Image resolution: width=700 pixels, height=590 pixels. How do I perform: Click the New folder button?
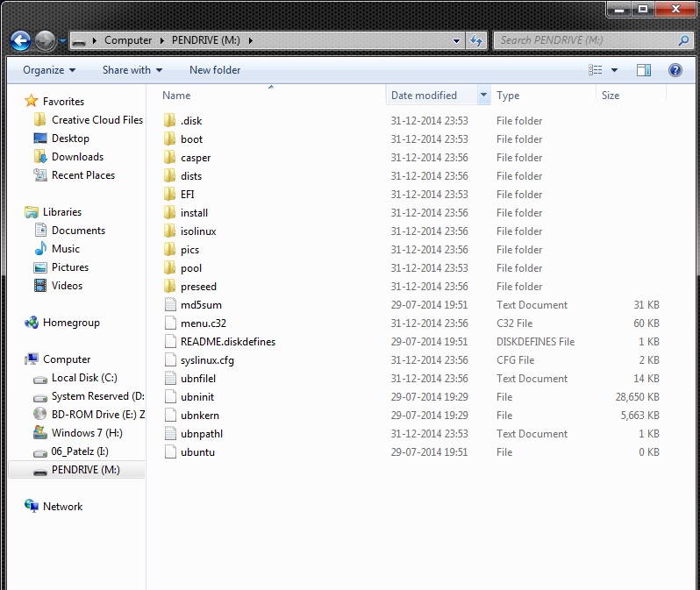(215, 70)
